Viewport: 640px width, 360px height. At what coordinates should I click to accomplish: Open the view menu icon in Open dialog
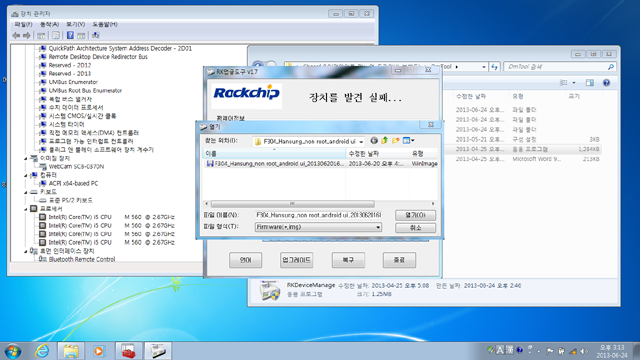click(408, 140)
